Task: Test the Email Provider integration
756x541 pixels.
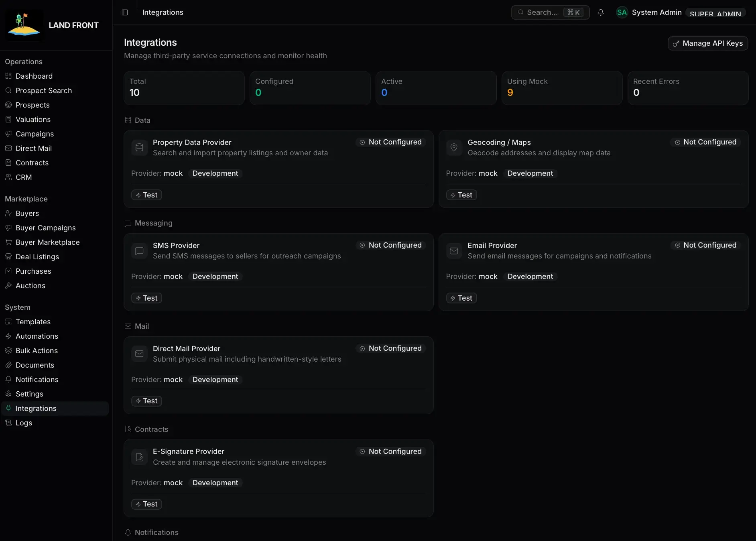Action: pyautogui.click(x=461, y=298)
